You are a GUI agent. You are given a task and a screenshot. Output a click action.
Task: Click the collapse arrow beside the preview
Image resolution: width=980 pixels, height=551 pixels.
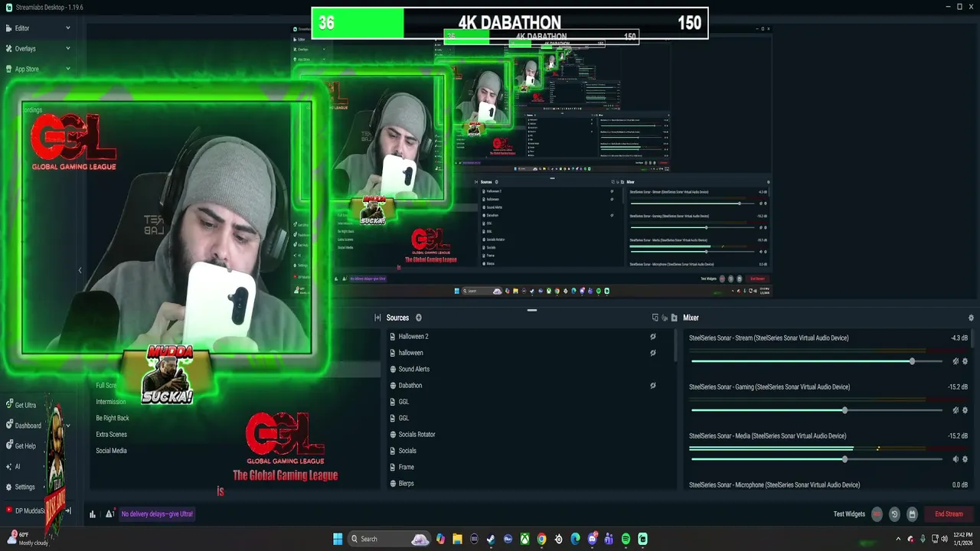tap(80, 270)
